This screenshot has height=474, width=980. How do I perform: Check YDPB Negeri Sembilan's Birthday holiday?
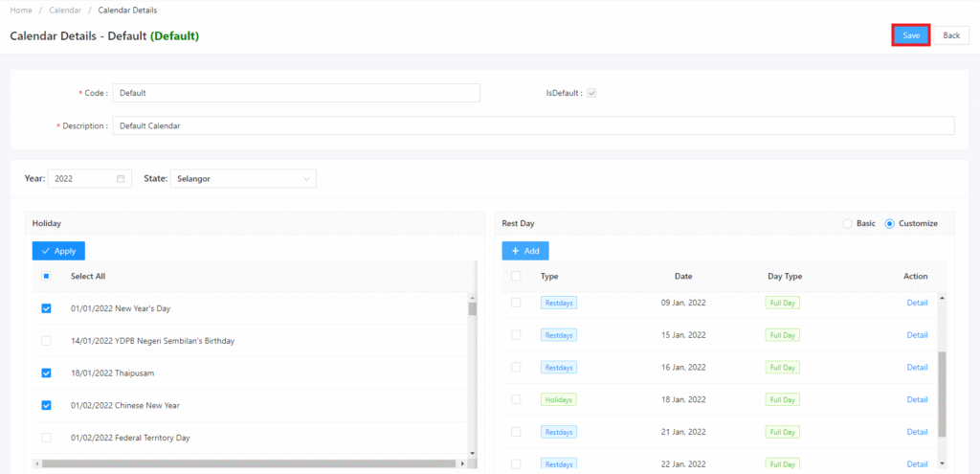47,341
